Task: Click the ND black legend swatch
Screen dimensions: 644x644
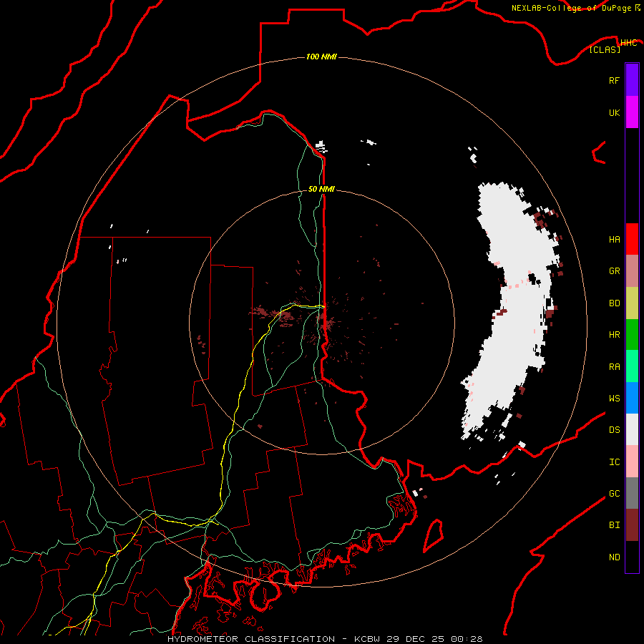Action: point(632,557)
